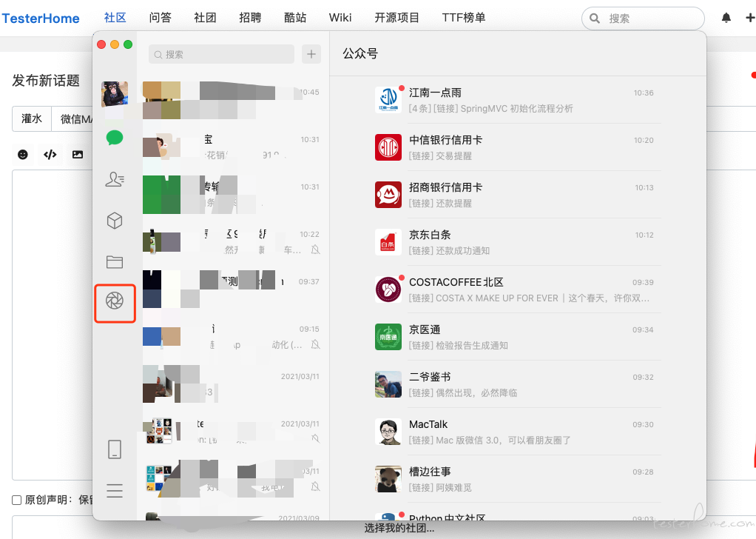Image resolution: width=756 pixels, height=539 pixels.
Task: Select the 二爷鉴书 message title
Action: tap(430, 376)
